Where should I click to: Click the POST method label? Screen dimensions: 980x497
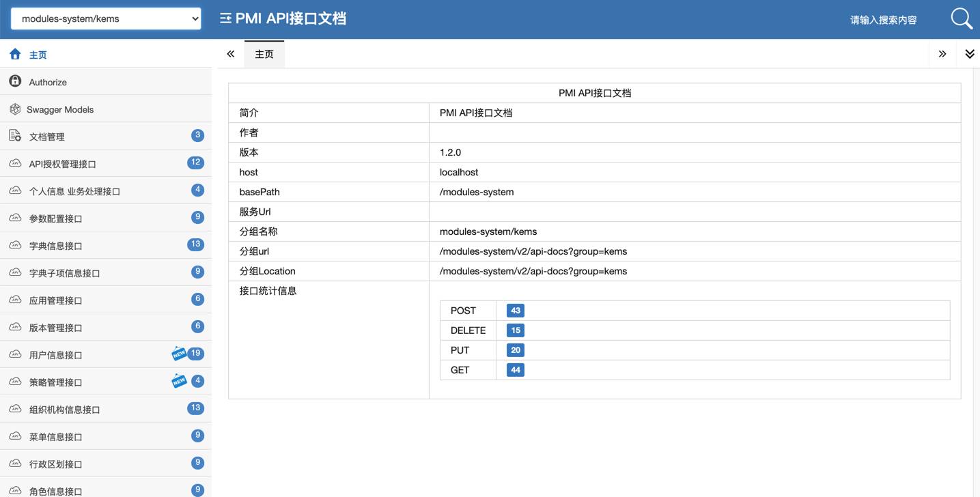click(x=463, y=311)
